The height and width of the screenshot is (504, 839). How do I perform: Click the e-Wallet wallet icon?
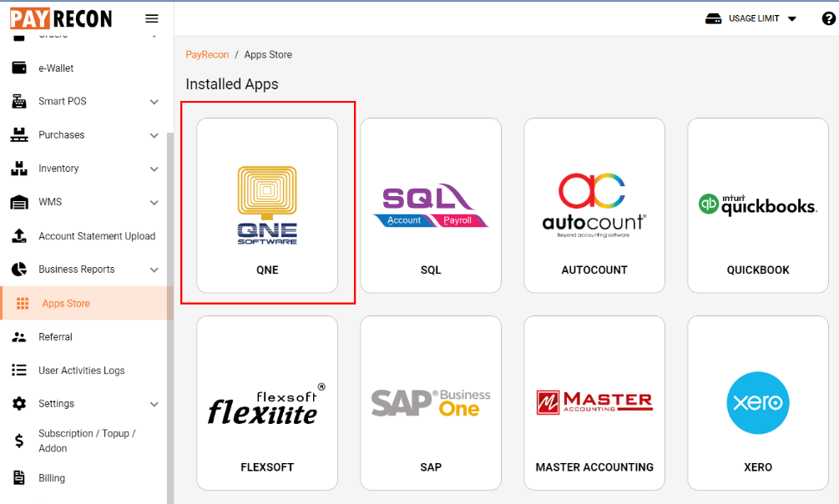(x=19, y=68)
